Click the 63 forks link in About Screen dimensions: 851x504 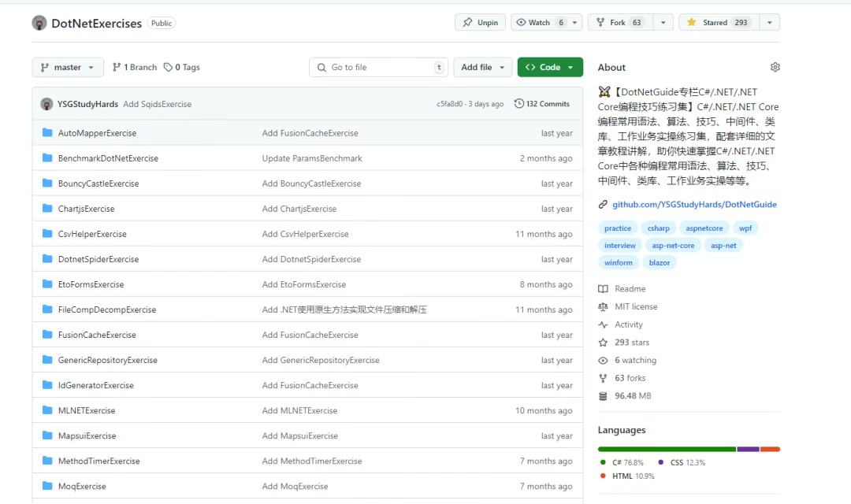(x=630, y=378)
